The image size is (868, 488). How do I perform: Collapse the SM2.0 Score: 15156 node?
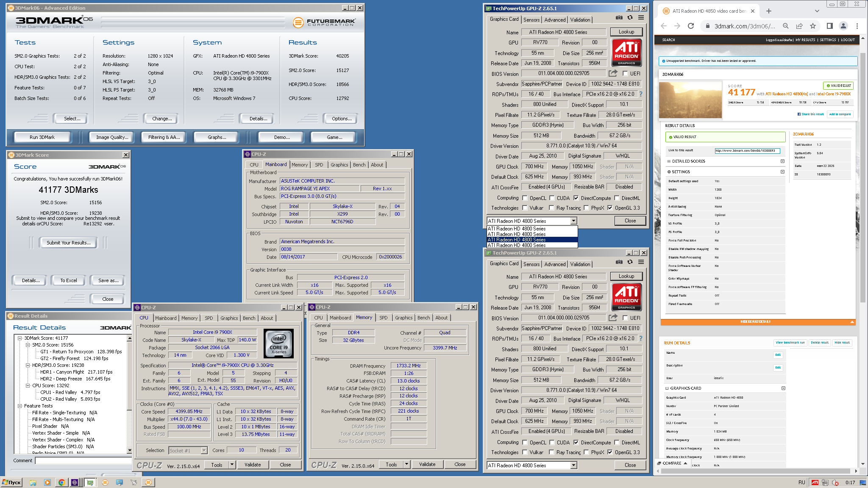(x=28, y=345)
